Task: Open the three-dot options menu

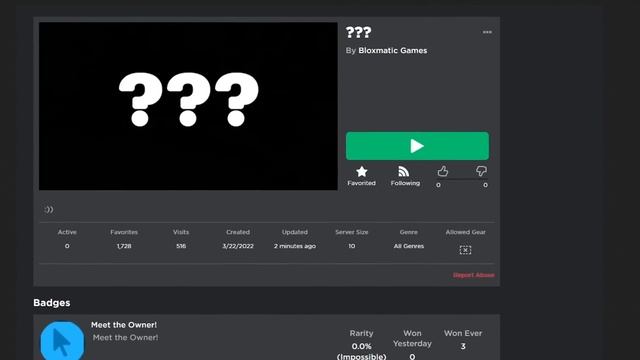Action: click(x=487, y=32)
